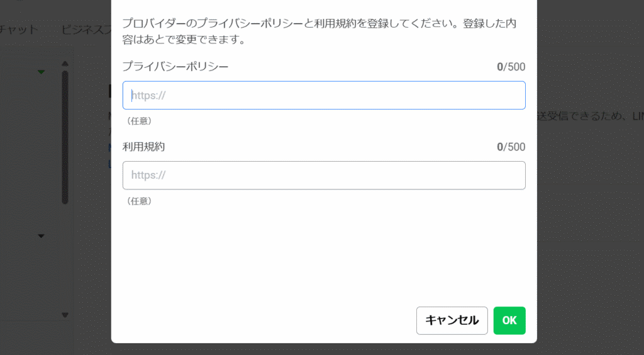644x355 pixels.
Task: Click the green dropdown arrow in the sidebar
Action: pos(41,72)
